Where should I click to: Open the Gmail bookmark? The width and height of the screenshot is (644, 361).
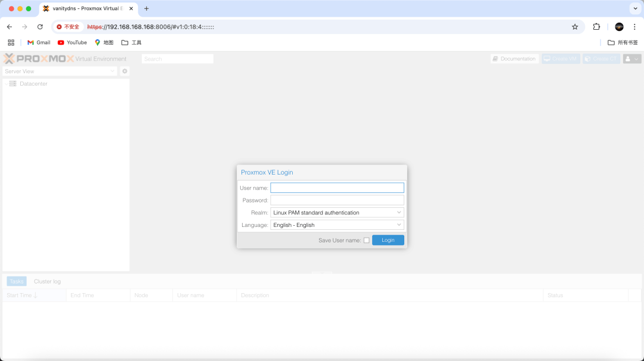tap(39, 42)
